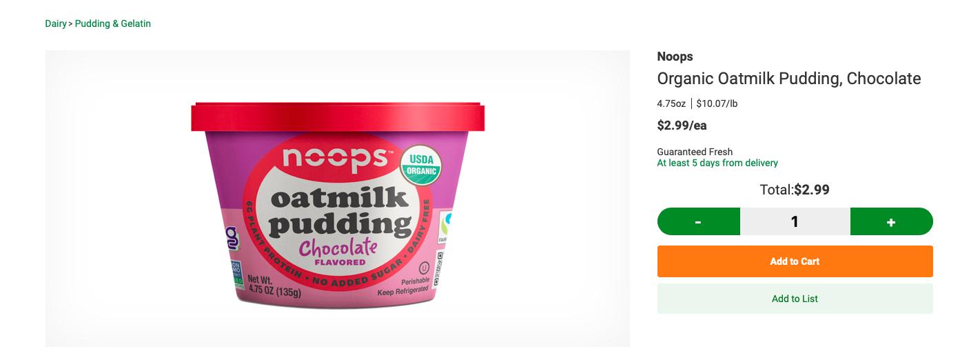Decrease quantity with the minus button
The width and height of the screenshot is (980, 360).
point(698,221)
